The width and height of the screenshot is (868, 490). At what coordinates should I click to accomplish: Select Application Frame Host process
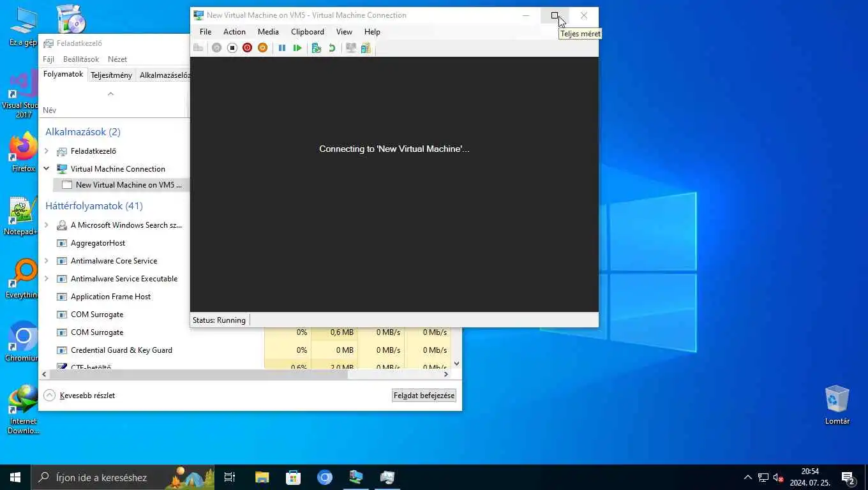pyautogui.click(x=110, y=297)
